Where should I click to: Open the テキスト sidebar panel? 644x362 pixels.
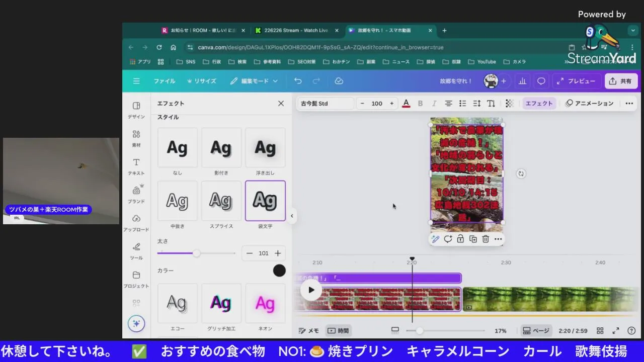click(136, 166)
